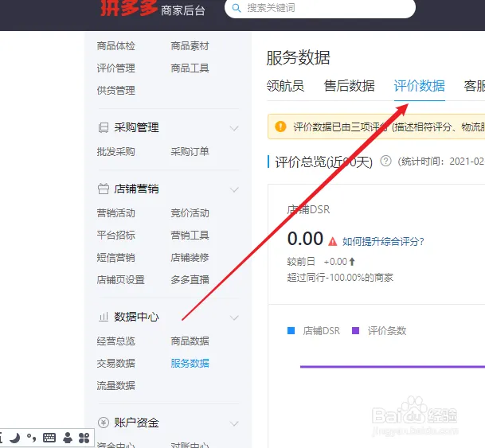Screen dimensions: 485x448
Task: Switch to the 售后数据 tab
Action: click(x=349, y=86)
